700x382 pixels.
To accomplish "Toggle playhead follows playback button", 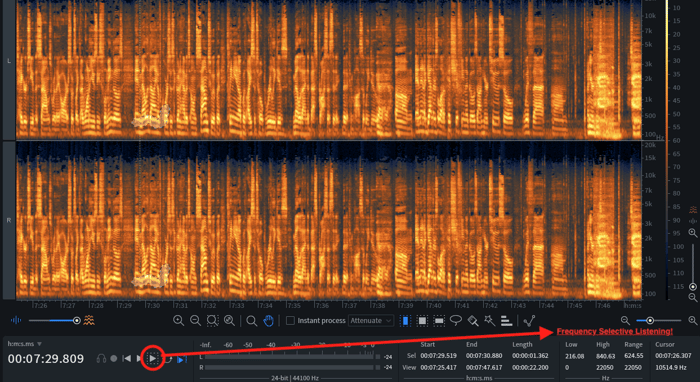I will pyautogui.click(x=182, y=359).
